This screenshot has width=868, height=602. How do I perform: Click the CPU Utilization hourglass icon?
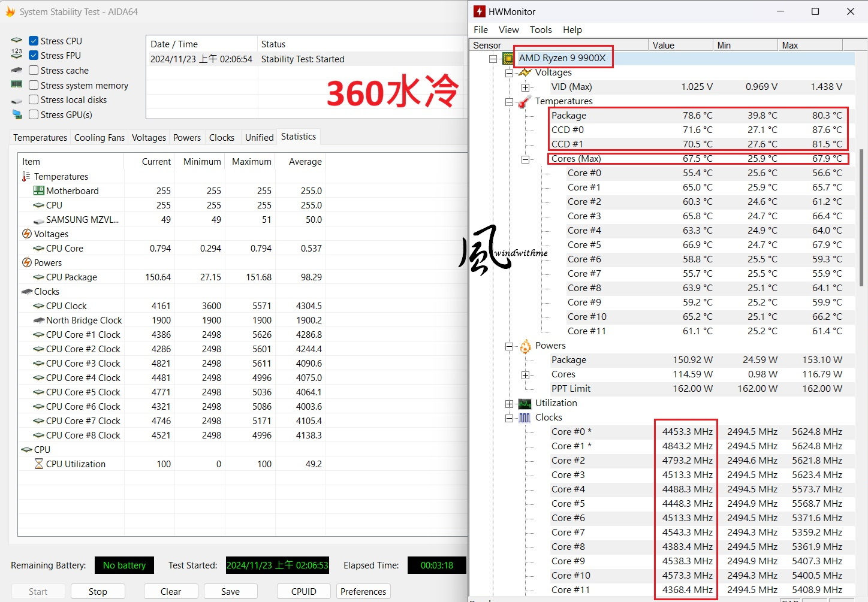(39, 464)
